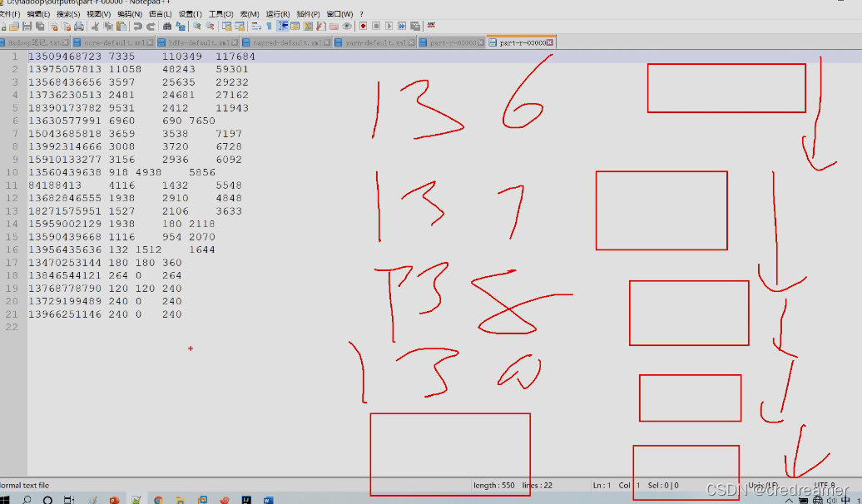The height and width of the screenshot is (504, 862).
Task: Toggle synchronized vertical scrolling
Action: (x=226, y=26)
